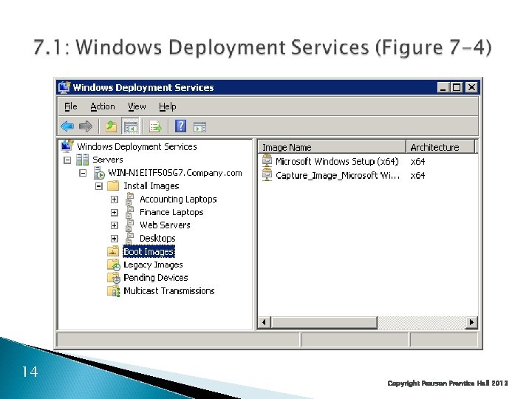
Task: Collapse the Install Images node
Action: pyautogui.click(x=99, y=186)
